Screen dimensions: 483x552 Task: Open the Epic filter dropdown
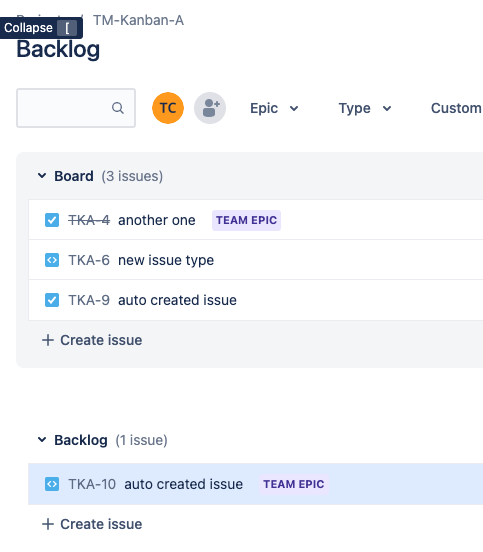tap(275, 108)
